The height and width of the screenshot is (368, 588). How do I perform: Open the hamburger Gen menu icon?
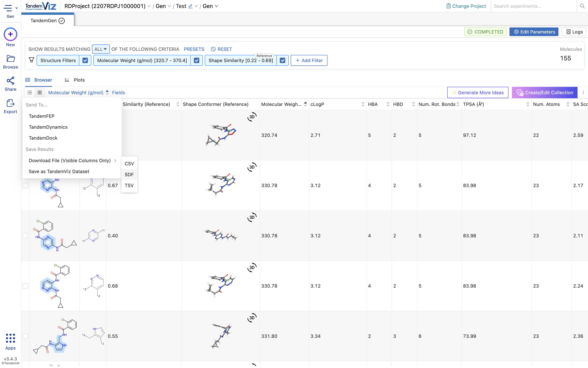8,8
